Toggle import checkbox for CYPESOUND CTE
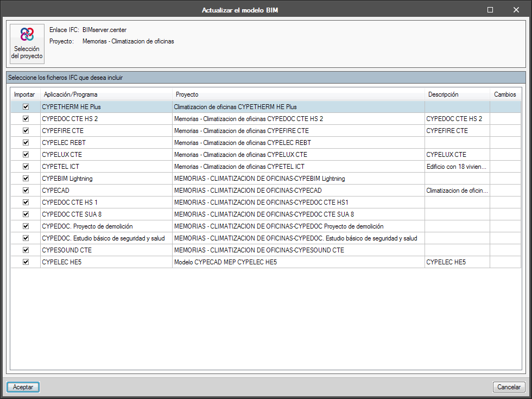The height and width of the screenshot is (399, 532). point(26,250)
